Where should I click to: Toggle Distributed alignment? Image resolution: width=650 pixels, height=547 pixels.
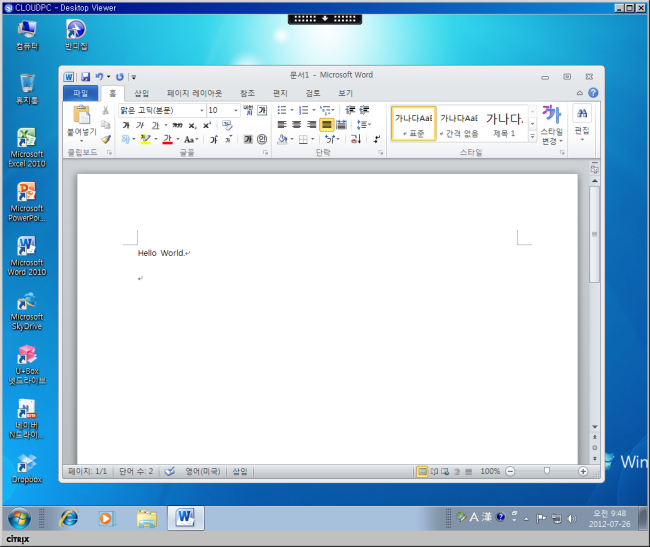pyautogui.click(x=341, y=124)
